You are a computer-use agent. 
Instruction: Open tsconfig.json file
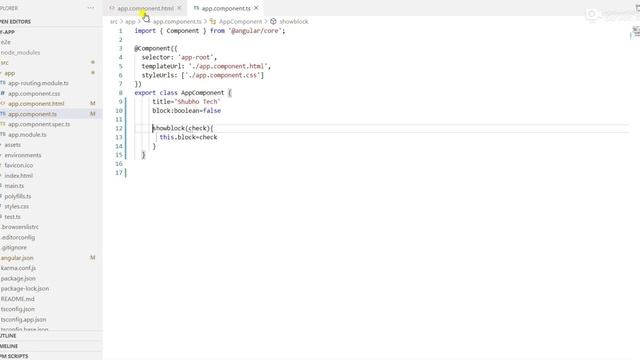(x=18, y=309)
